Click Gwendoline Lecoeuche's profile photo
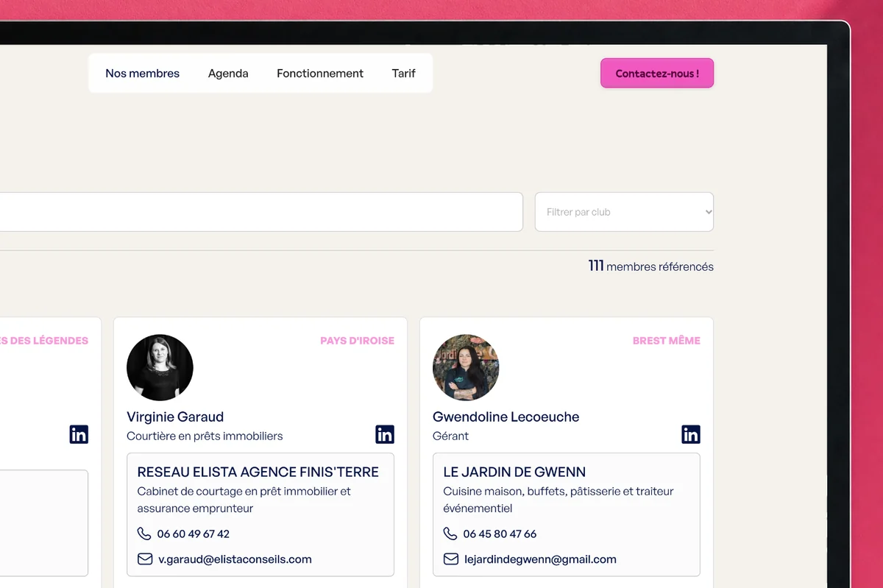This screenshot has height=588, width=883. tap(466, 368)
